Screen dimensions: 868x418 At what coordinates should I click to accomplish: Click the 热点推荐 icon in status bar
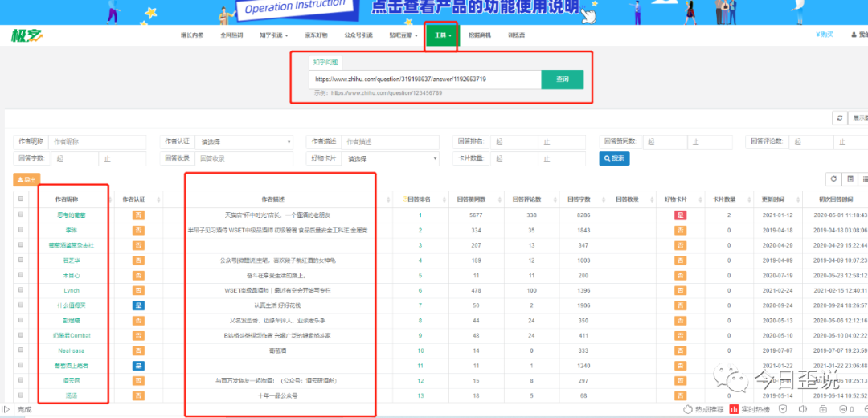pos(688,409)
